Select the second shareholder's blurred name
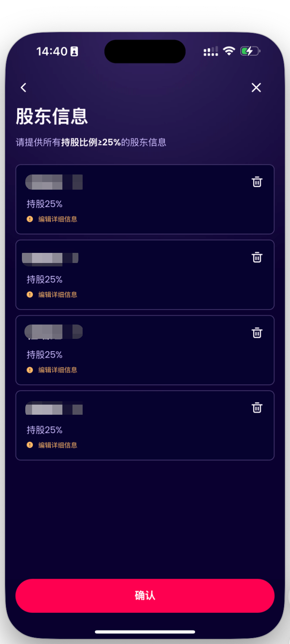Screen dimensions: 290x644 [51, 258]
